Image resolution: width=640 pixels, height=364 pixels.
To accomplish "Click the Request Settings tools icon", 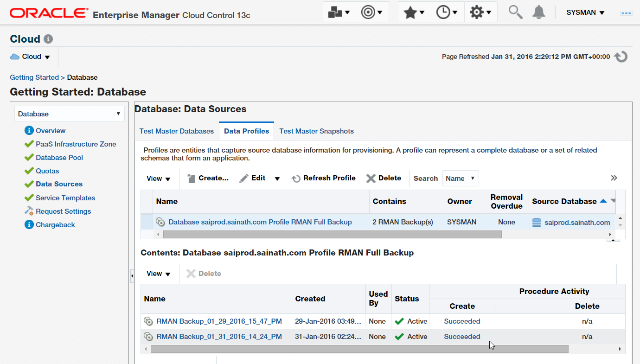I will tap(29, 211).
